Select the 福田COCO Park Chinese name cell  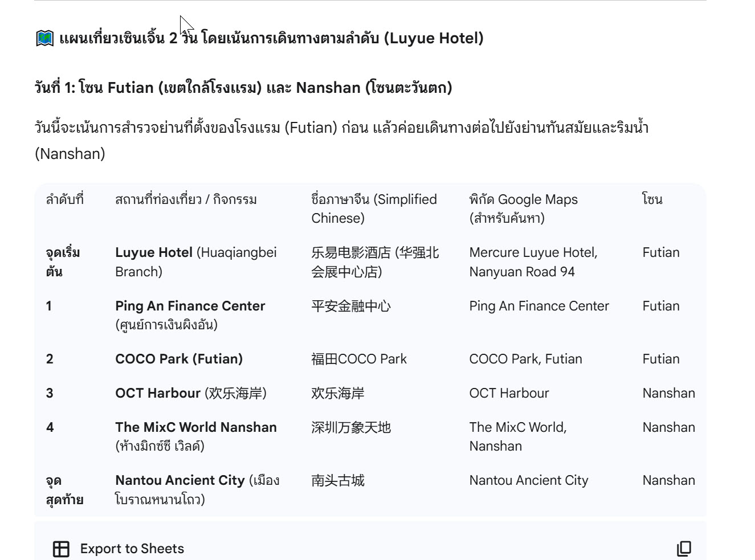click(x=358, y=359)
